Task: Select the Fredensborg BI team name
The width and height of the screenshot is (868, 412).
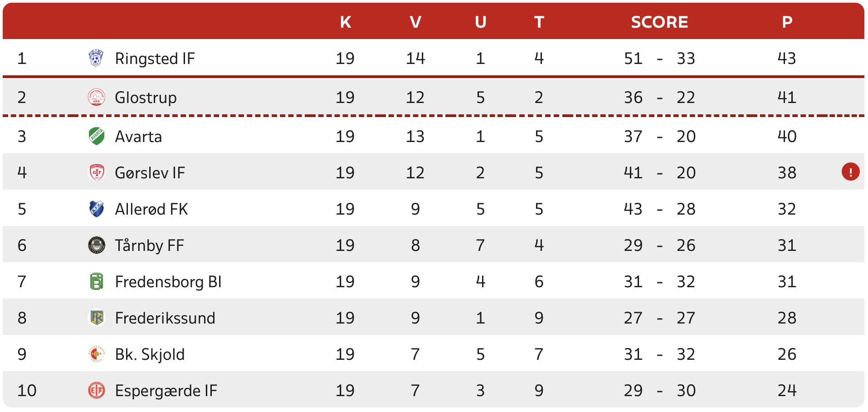Action: (x=168, y=282)
